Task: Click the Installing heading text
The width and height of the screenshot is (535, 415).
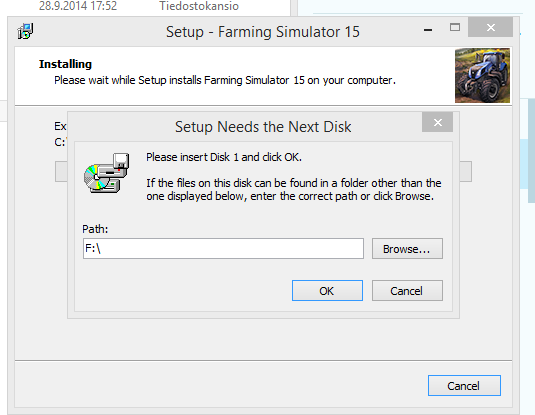Action: 65,64
